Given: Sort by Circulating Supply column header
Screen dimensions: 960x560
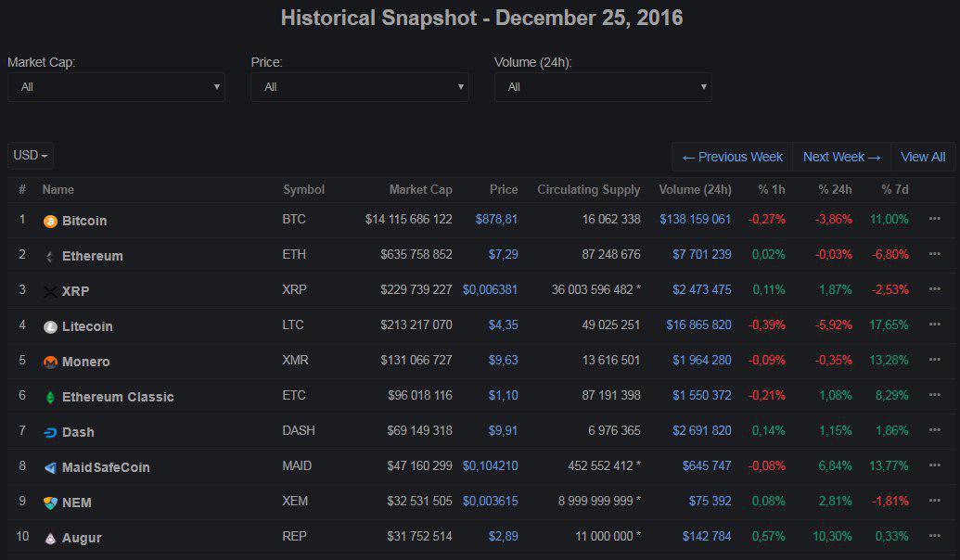Looking at the screenshot, I should 588,190.
